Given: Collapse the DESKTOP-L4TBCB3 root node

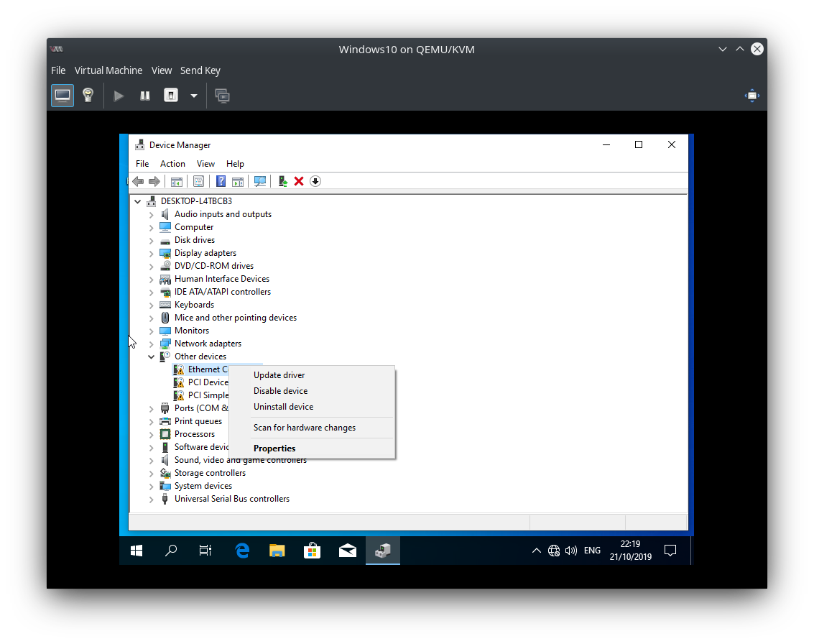Looking at the screenshot, I should tap(137, 201).
